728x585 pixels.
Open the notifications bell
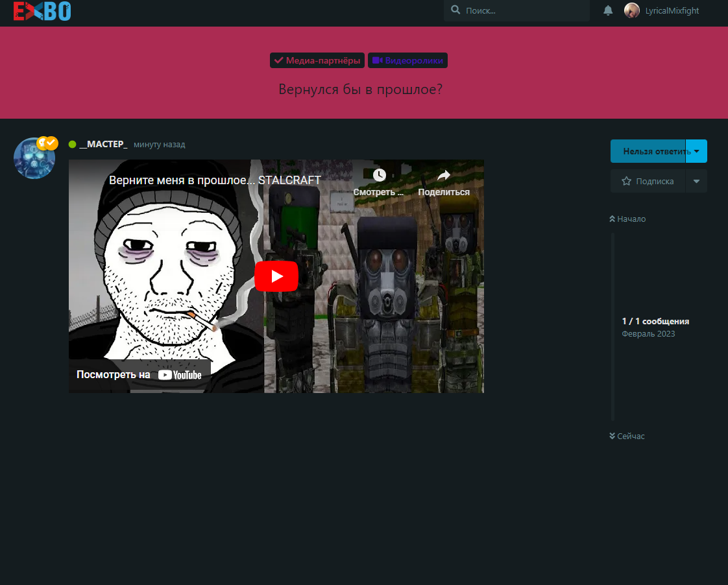coord(608,10)
